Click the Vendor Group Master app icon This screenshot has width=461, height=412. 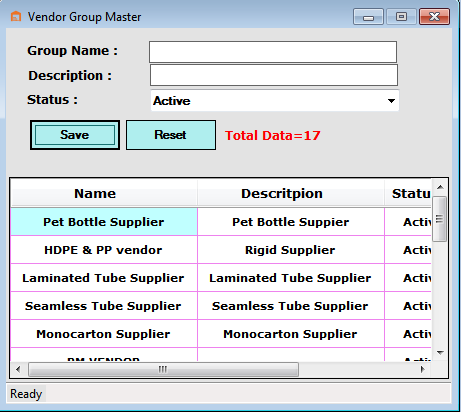point(16,16)
